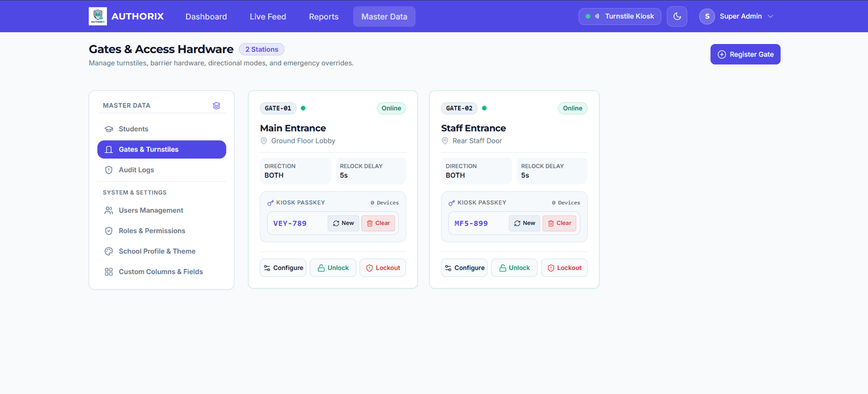Viewport: 868px width, 394px height.
Task: Open the Turnstile Kiosk status button
Action: (619, 16)
